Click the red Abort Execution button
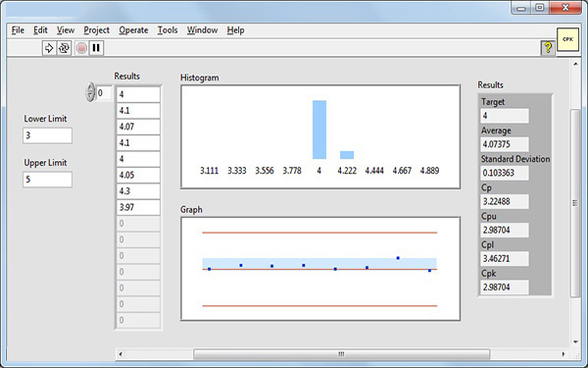Image resolution: width=588 pixels, height=368 pixels. point(81,48)
